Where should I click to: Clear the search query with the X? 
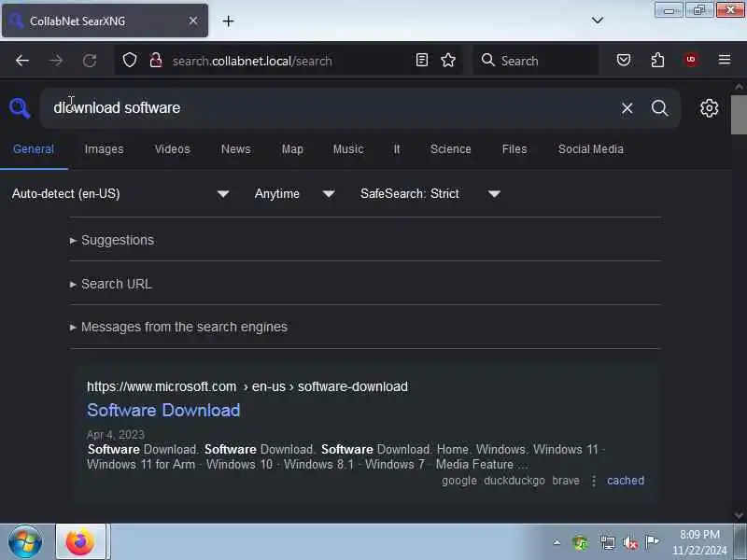point(627,108)
